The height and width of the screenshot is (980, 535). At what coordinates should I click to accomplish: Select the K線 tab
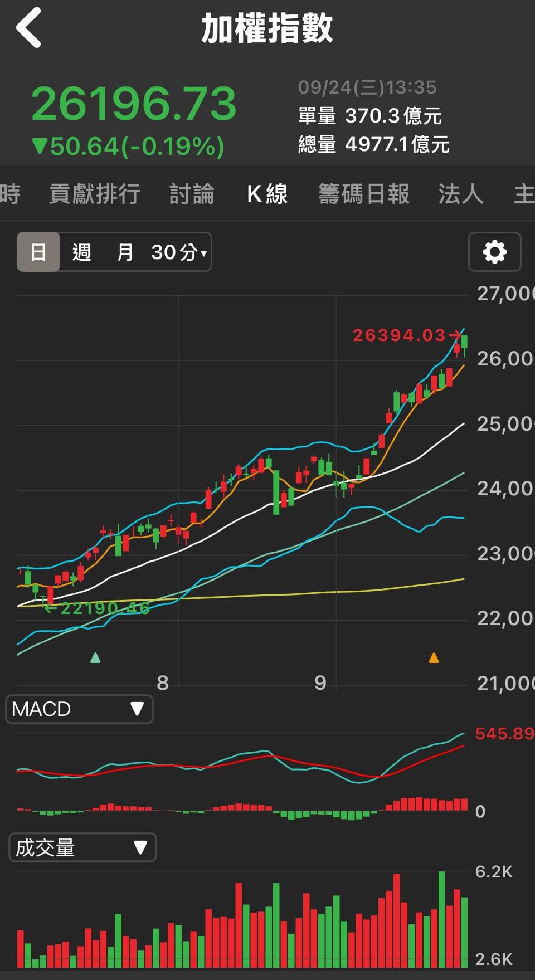267,194
